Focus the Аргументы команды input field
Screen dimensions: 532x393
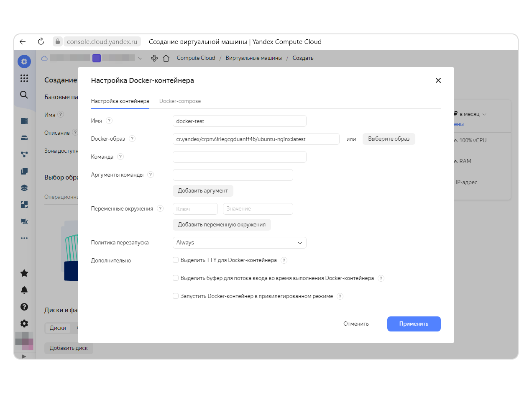233,175
